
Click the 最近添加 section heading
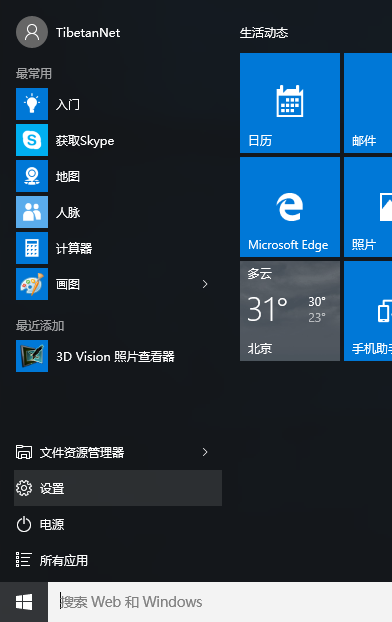tap(40, 326)
